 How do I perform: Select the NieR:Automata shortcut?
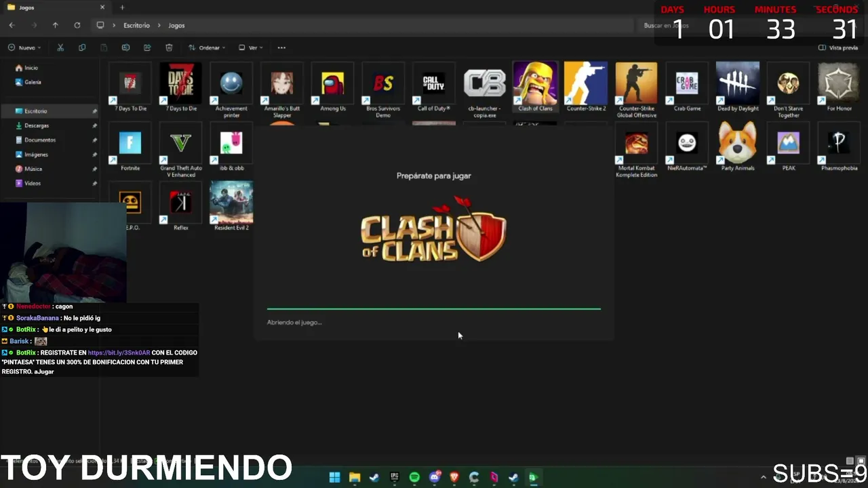pos(687,148)
